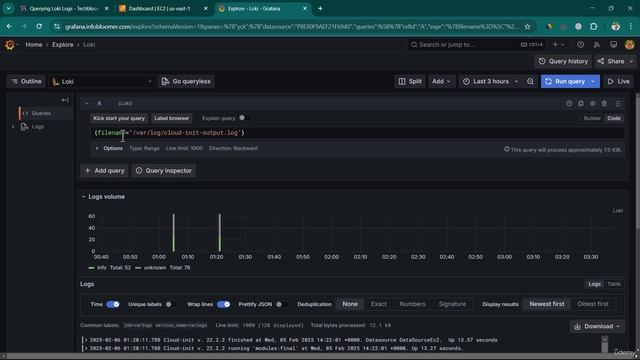The width and height of the screenshot is (640, 360).
Task: Open the Share dropdown arrow
Action: click(x=631, y=61)
